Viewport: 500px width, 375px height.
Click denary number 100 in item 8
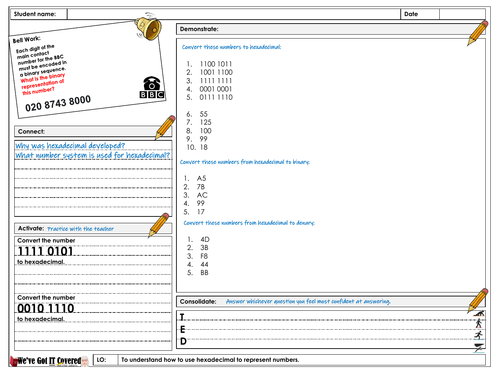pos(205,131)
